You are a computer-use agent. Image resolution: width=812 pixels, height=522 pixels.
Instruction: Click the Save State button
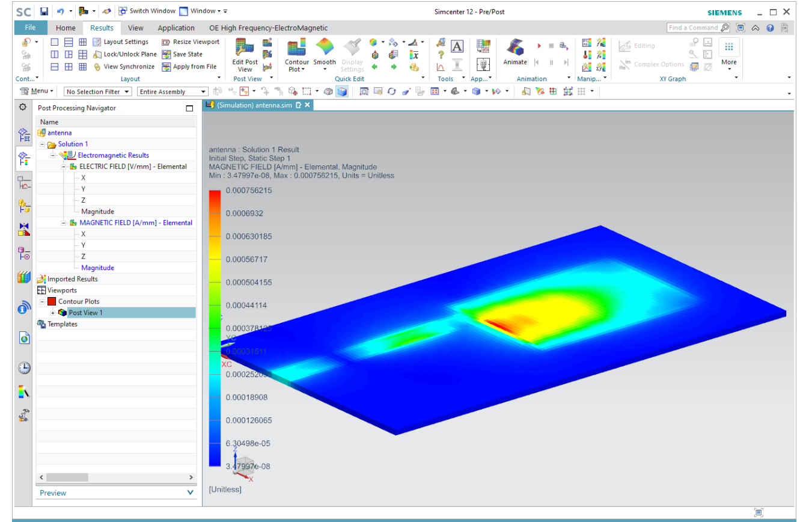182,54
